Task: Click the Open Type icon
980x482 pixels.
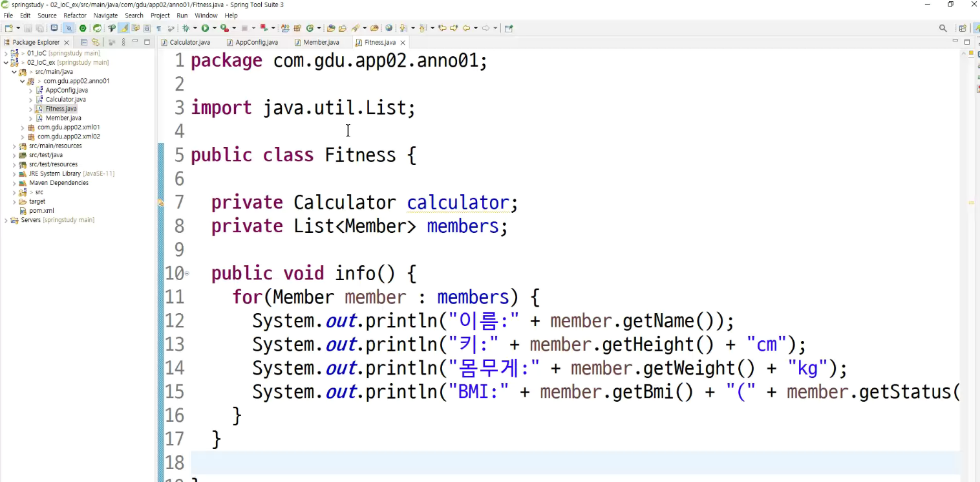Action: click(x=331, y=28)
